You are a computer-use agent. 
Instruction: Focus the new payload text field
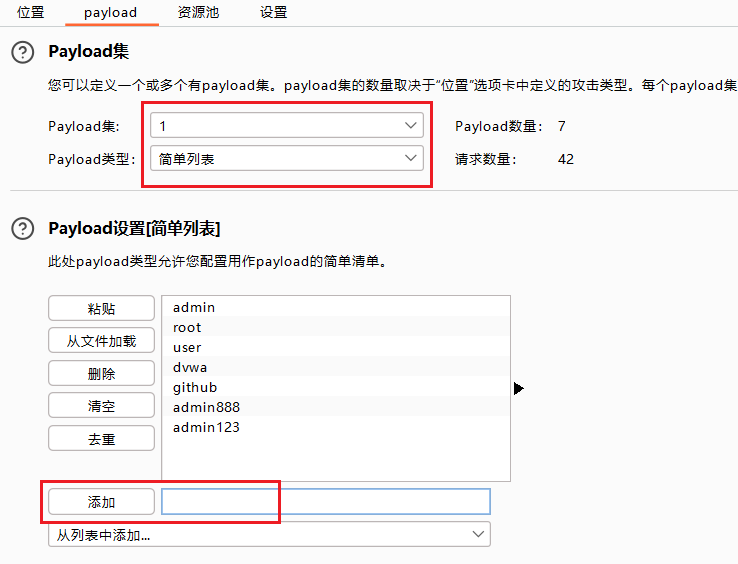pos(326,502)
